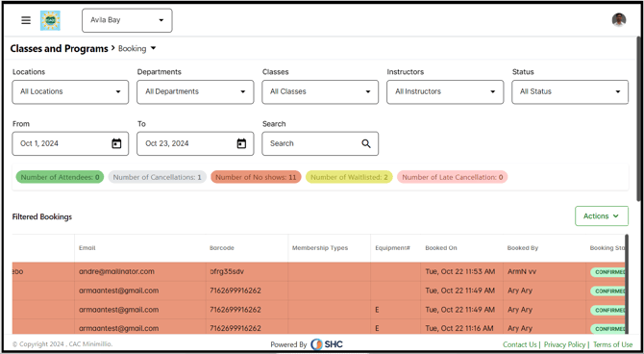Click the Number of Attendees badge
Viewport: 644px width, 354px height.
60,177
